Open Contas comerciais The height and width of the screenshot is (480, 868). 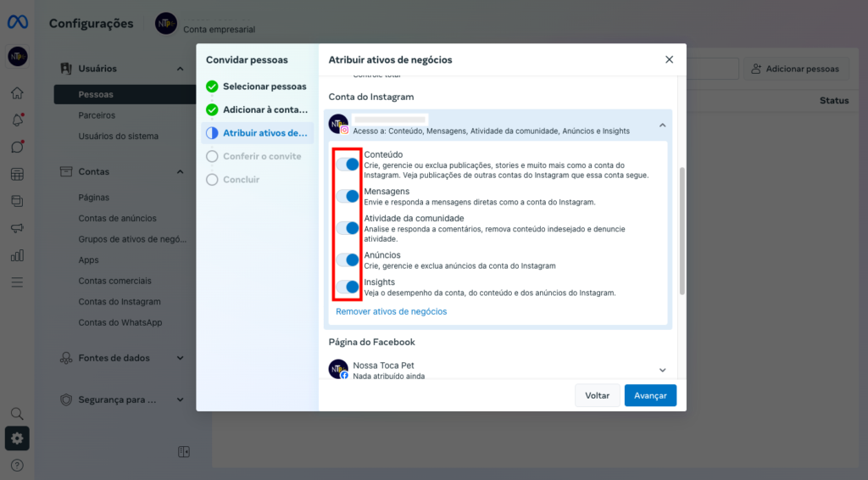[114, 281]
